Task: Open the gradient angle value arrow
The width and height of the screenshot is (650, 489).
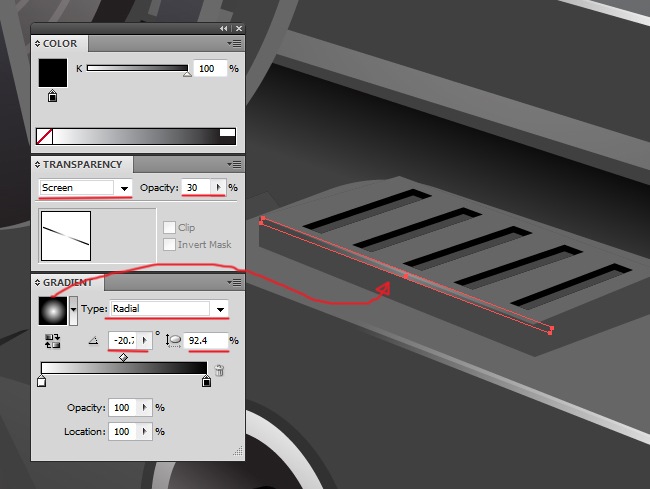Action: [145, 341]
